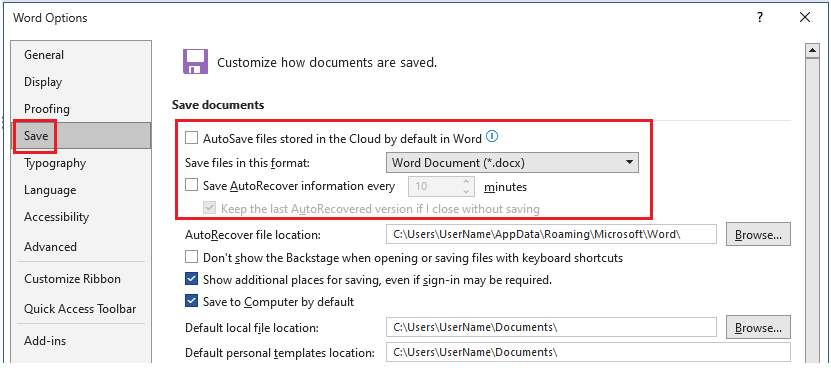The width and height of the screenshot is (831, 368).
Task: Click the AutoRecover file location field
Action: (551, 234)
